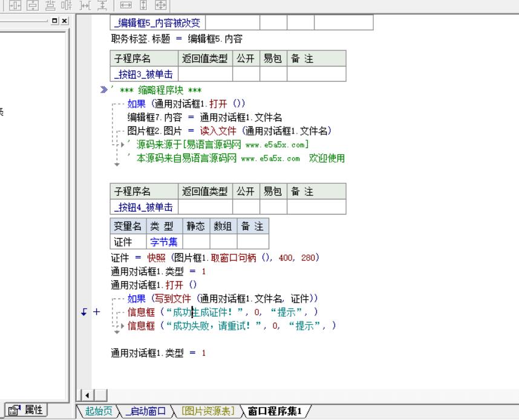Click the center-horizontally-in-window alignment icon
The height and width of the screenshot is (420, 519).
pyautogui.click(x=15, y=5)
